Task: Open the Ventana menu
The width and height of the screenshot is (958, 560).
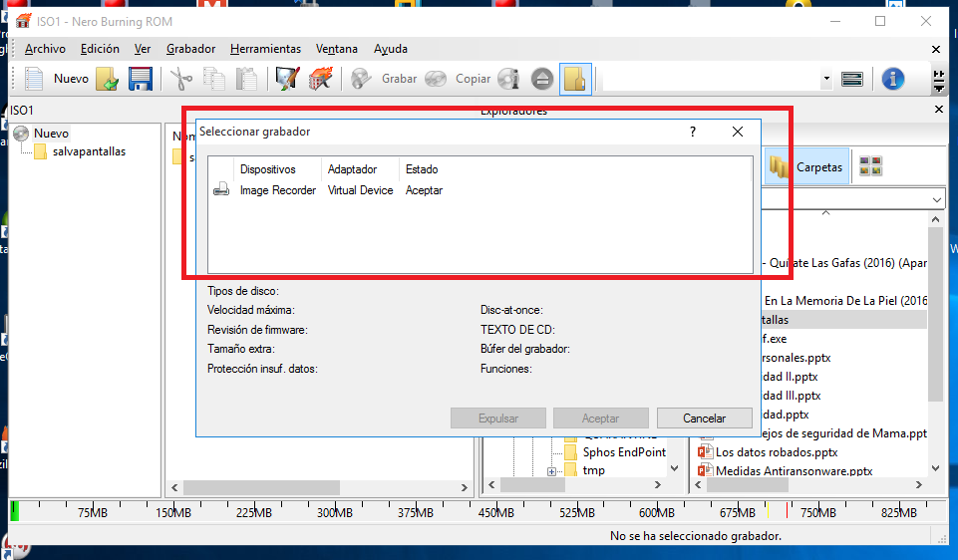Action: click(337, 48)
